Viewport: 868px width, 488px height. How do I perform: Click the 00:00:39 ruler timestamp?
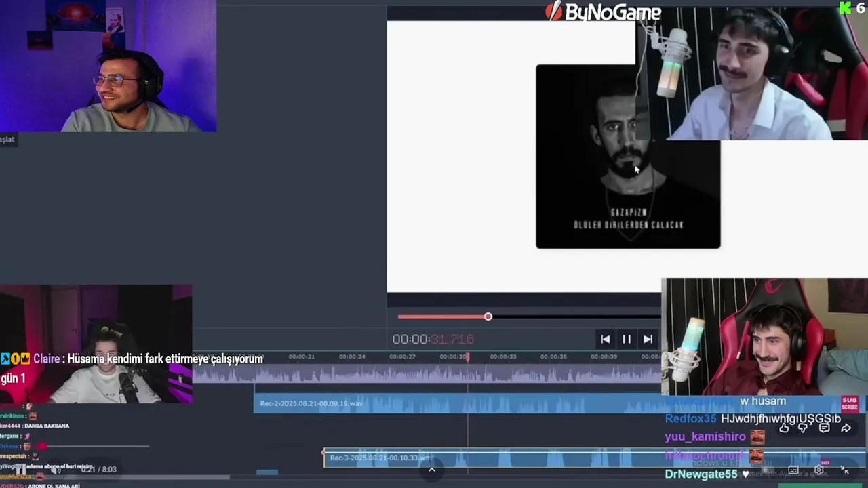click(x=604, y=357)
